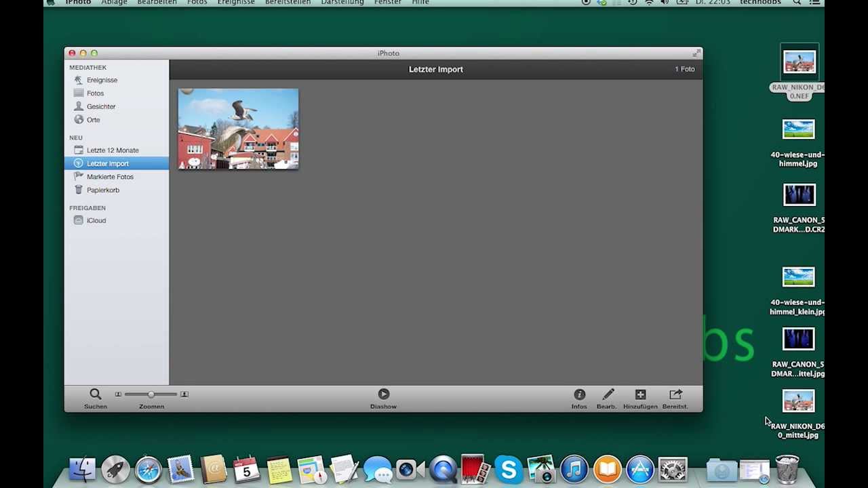Image resolution: width=868 pixels, height=488 pixels.
Task: Open the Trash in the Dock
Action: pos(787,469)
